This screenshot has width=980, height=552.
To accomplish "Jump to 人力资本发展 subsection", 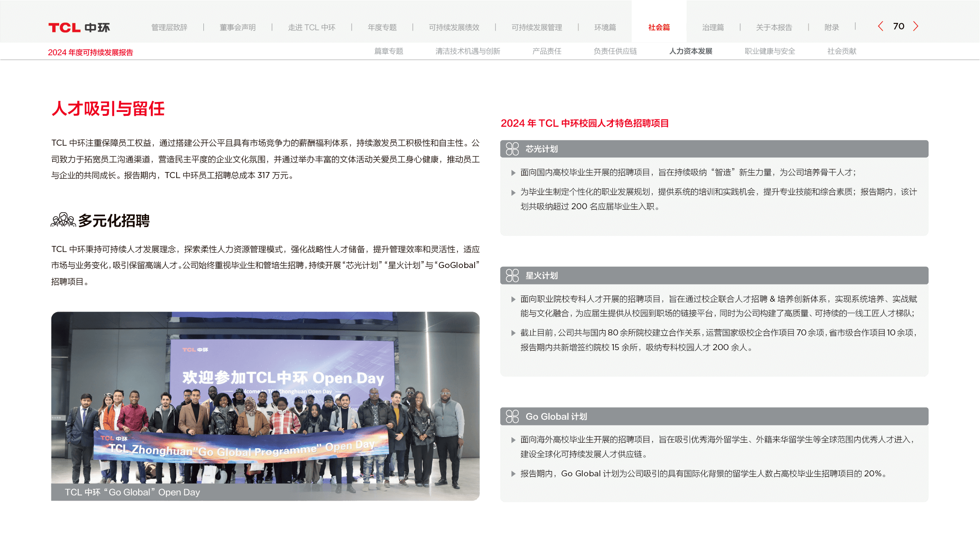I will click(691, 51).
